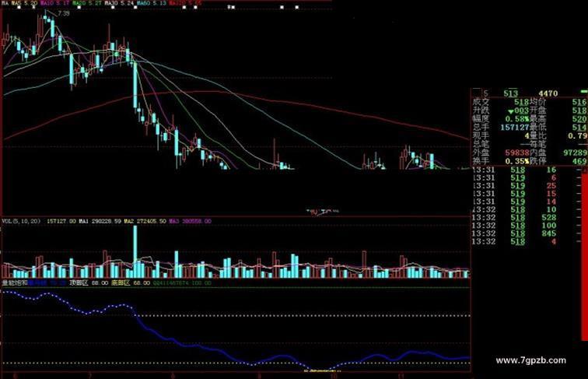Click the month 10 label on time axis
588x379 pixels.
coord(334,376)
